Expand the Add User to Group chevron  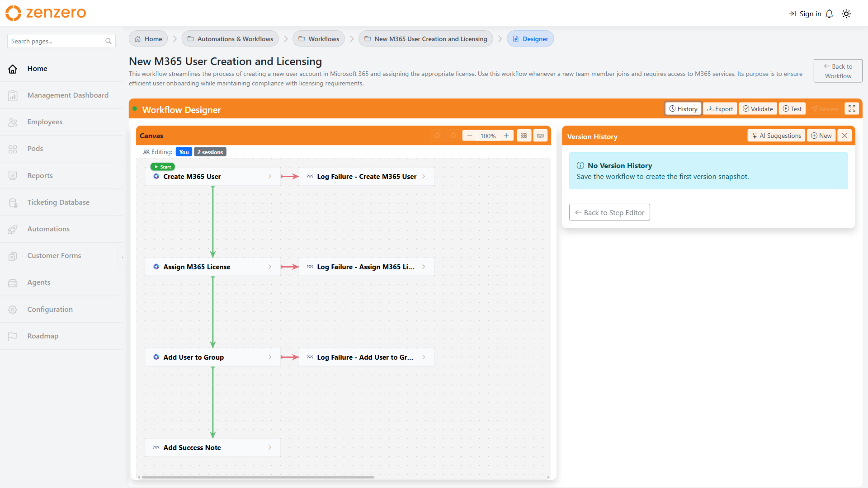point(270,357)
